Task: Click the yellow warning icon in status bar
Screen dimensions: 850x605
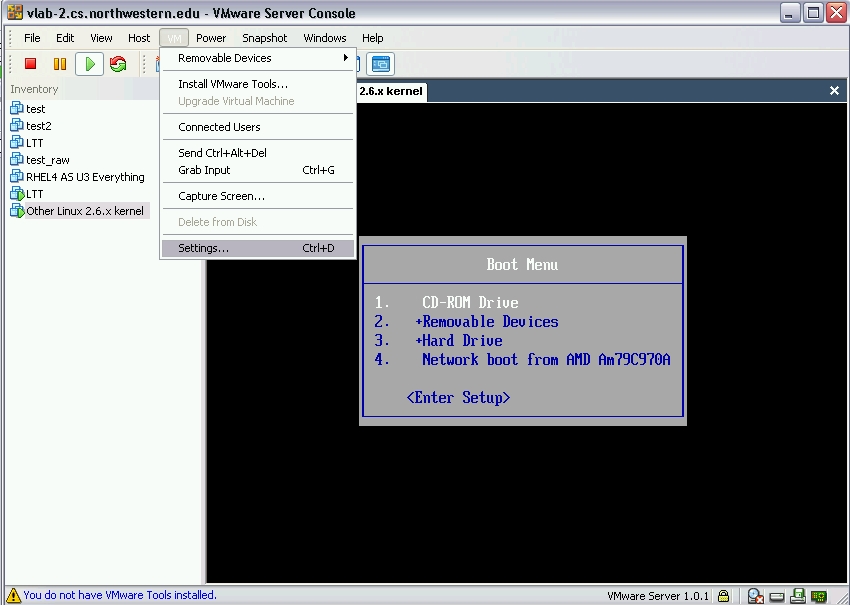Action: coord(14,595)
